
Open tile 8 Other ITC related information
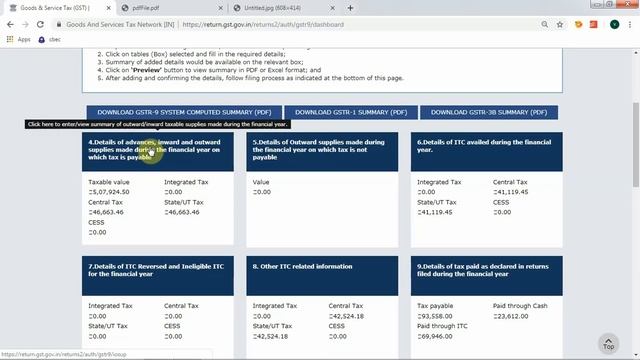coord(322,276)
